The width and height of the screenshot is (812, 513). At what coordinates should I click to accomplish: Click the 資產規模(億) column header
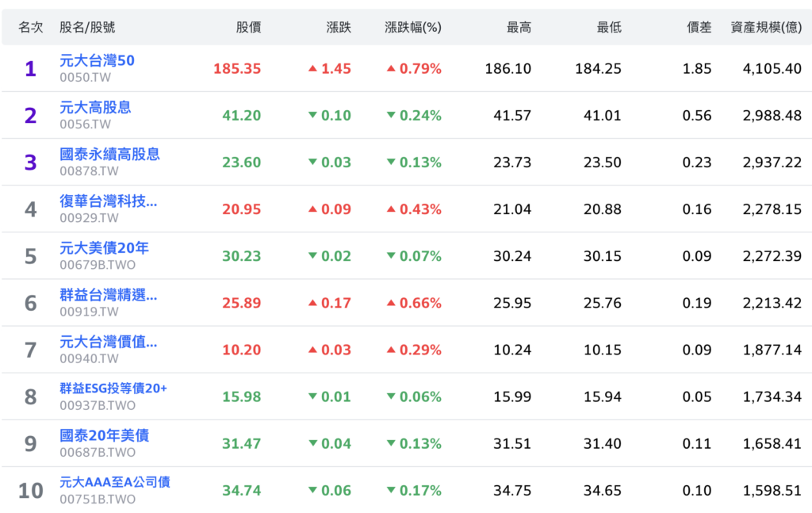coord(767,27)
